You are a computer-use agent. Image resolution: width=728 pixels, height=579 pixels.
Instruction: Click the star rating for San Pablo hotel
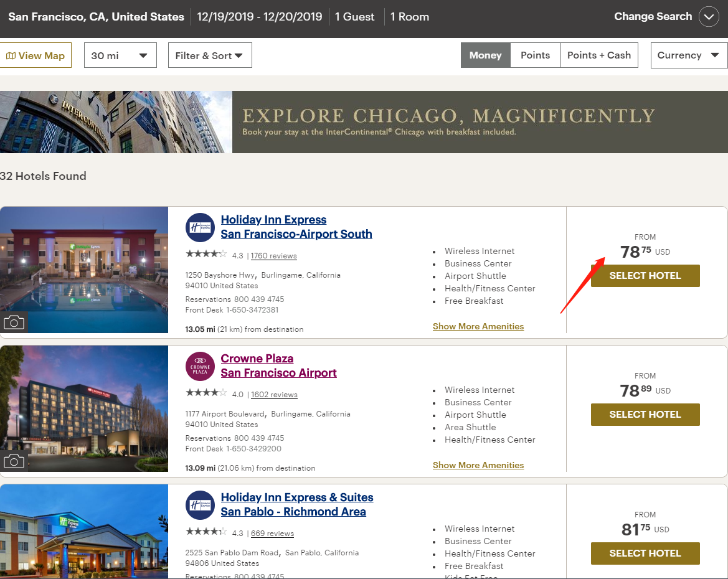point(207,532)
